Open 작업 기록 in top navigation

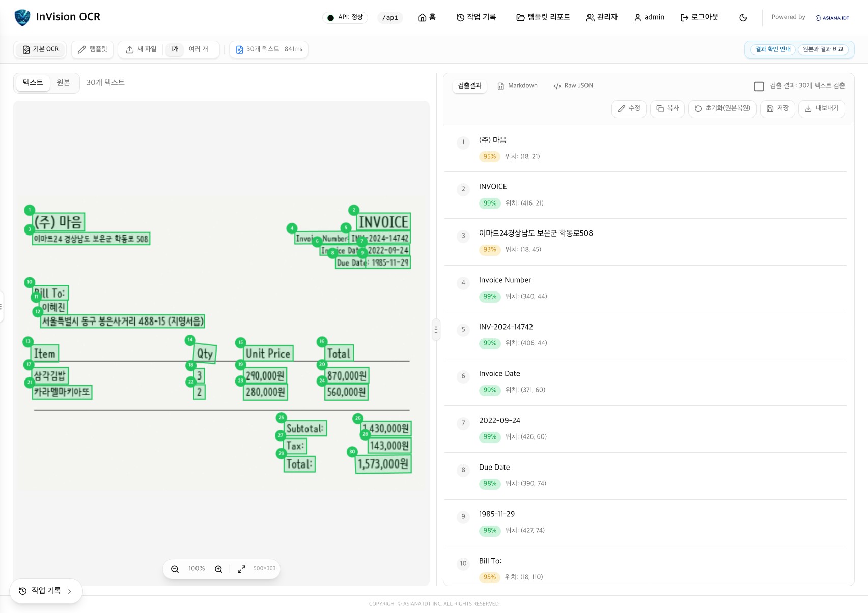pos(476,17)
